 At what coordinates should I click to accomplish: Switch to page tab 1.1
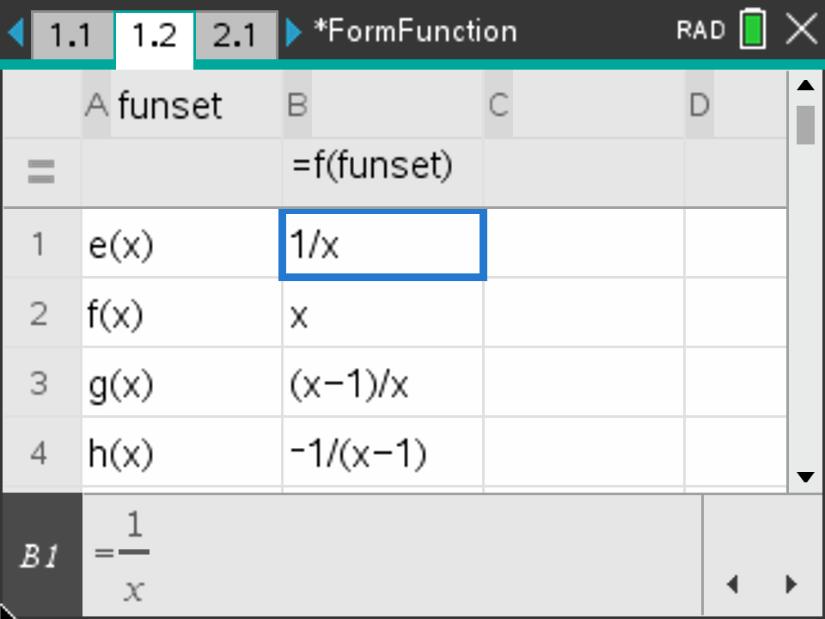point(70,35)
